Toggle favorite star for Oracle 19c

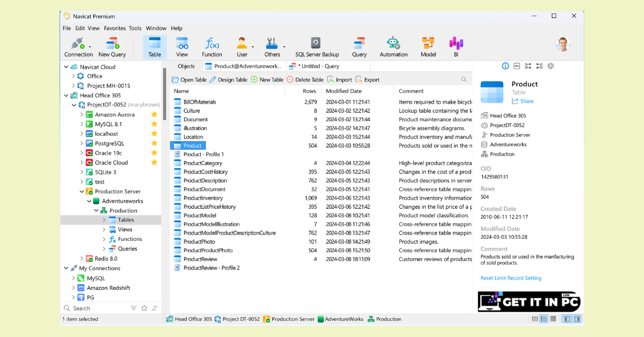click(155, 153)
